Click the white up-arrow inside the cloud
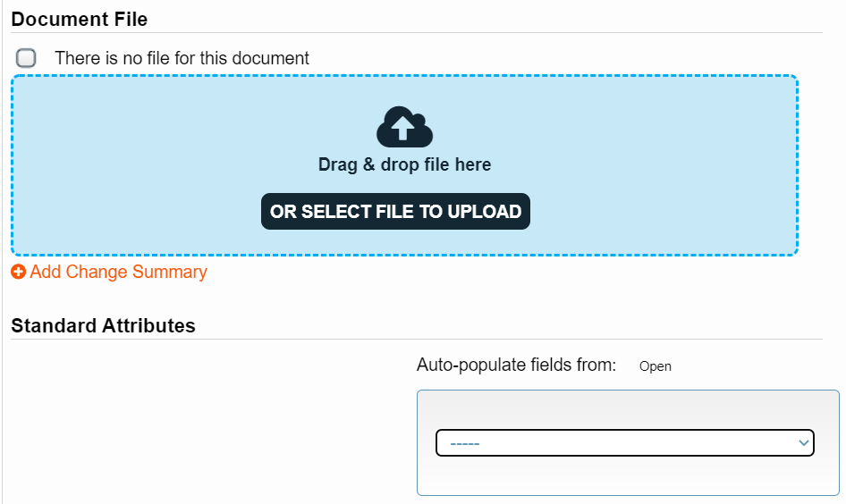The height and width of the screenshot is (504, 846). 402,129
